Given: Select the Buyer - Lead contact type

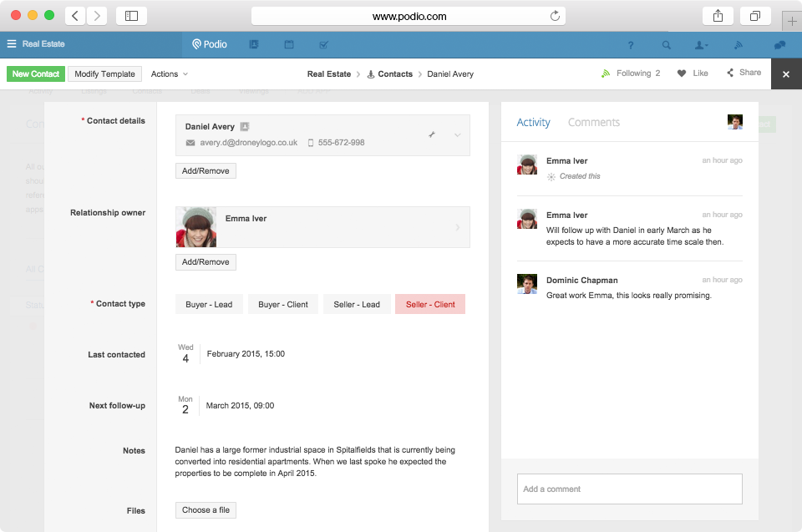Looking at the screenshot, I should pos(209,305).
